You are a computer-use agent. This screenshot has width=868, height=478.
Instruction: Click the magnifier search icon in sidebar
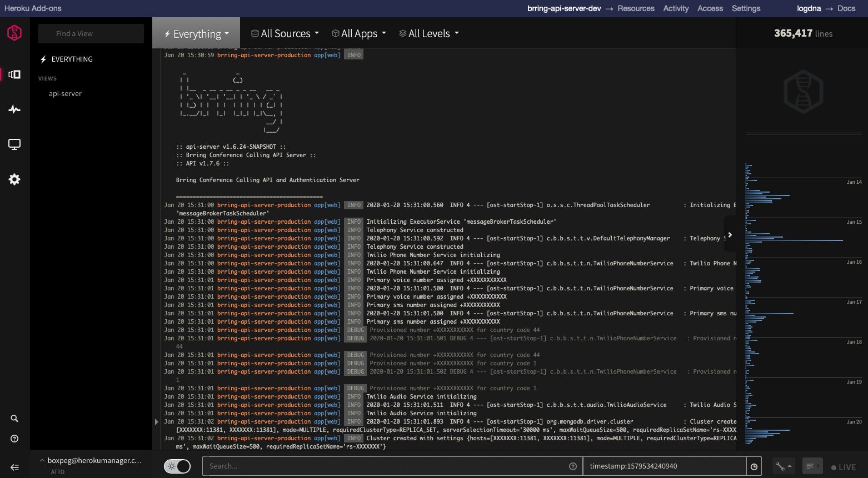tap(14, 419)
